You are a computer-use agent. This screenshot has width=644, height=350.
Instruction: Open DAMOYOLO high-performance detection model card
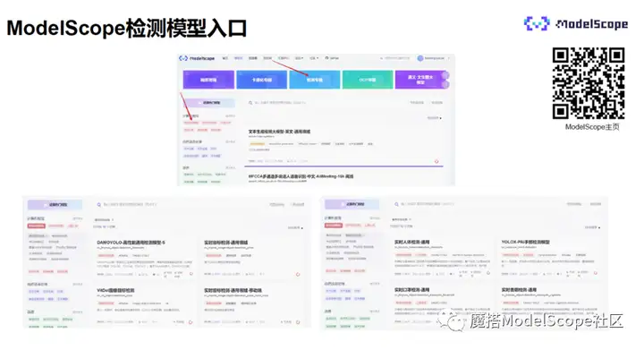[144, 259]
